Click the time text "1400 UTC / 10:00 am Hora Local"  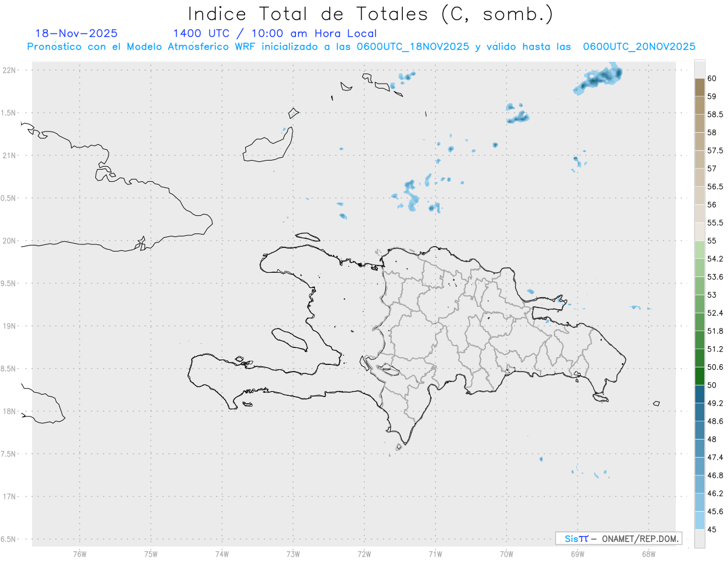tap(275, 33)
